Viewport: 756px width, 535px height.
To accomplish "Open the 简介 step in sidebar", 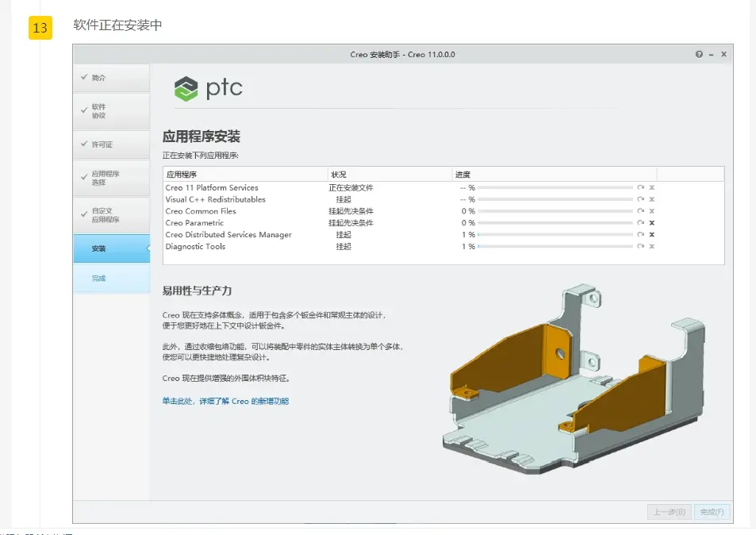I will (111, 78).
